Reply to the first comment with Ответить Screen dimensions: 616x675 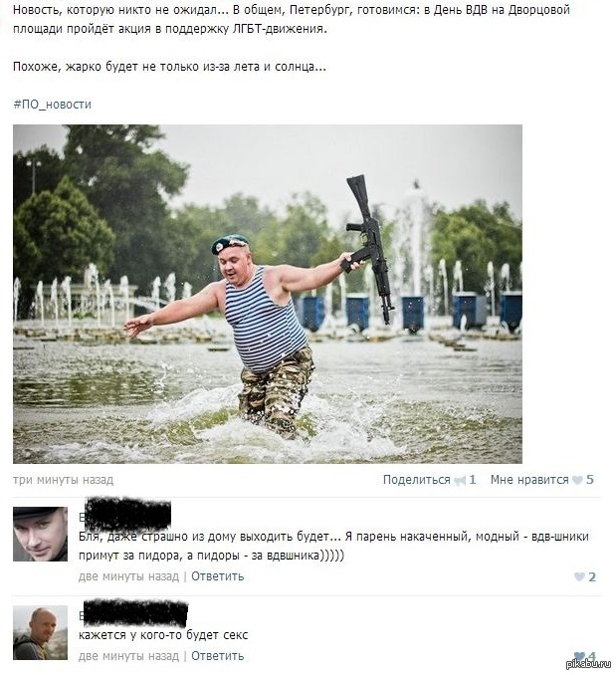217,576
